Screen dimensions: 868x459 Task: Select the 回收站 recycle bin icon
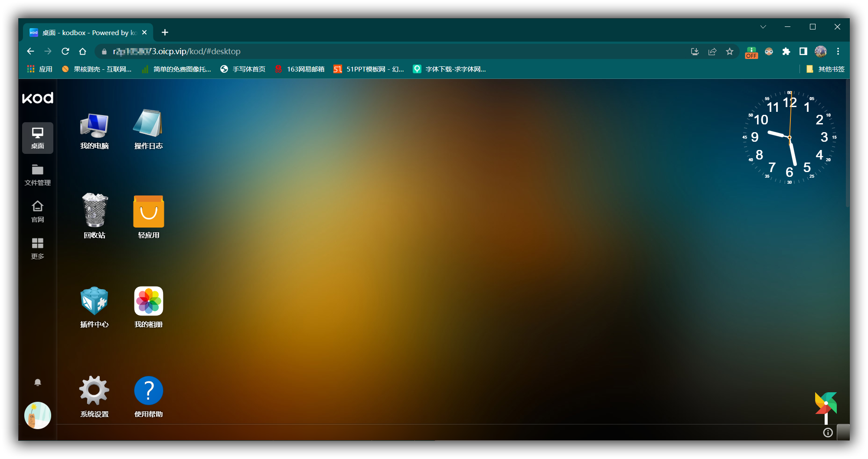pyautogui.click(x=94, y=216)
